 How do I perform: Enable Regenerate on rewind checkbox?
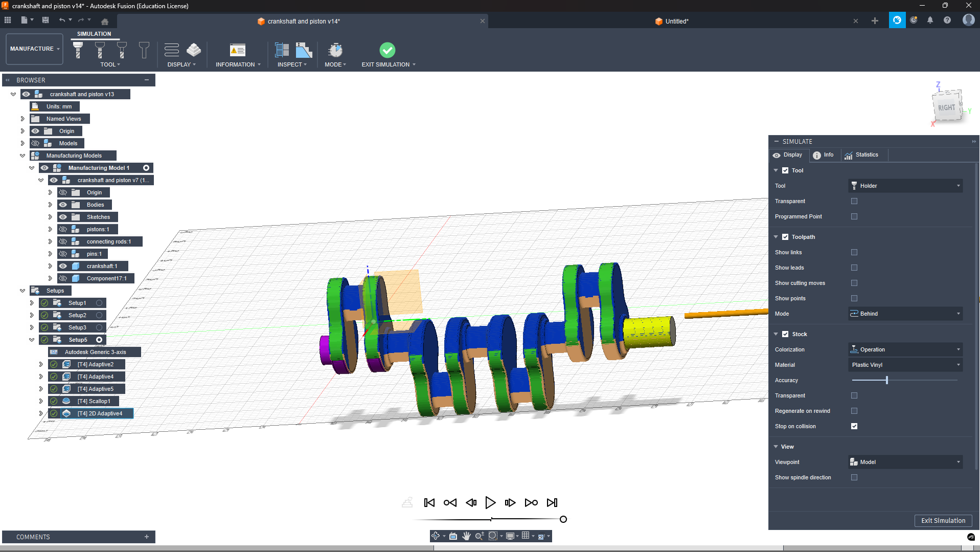(854, 411)
